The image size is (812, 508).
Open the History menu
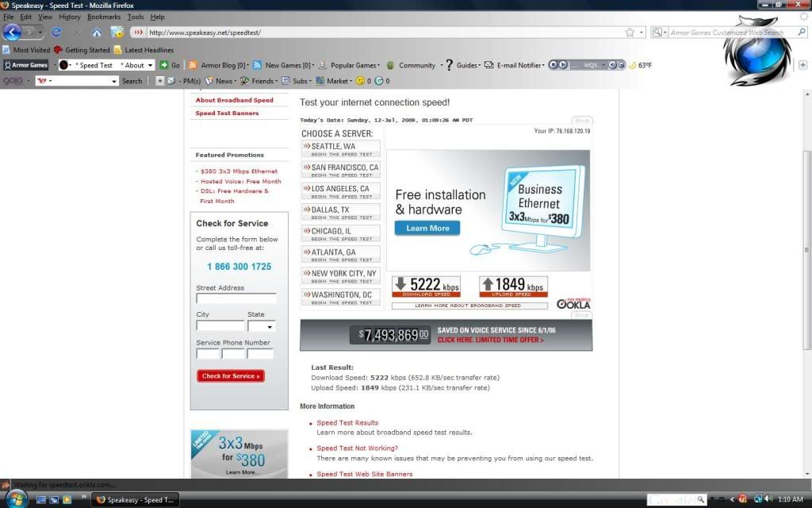tap(70, 17)
